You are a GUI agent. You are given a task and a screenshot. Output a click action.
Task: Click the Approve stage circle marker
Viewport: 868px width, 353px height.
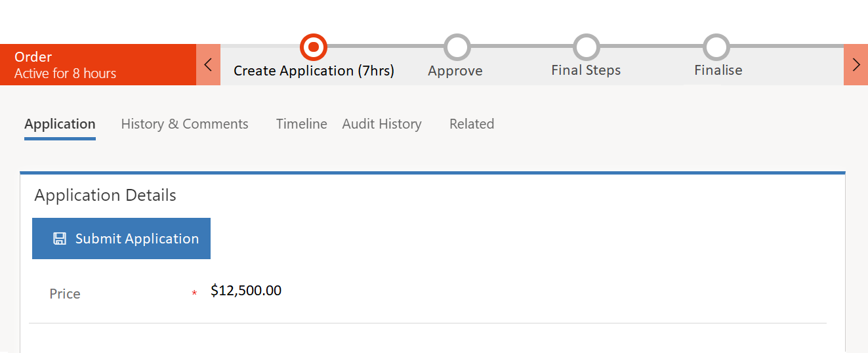click(x=457, y=47)
